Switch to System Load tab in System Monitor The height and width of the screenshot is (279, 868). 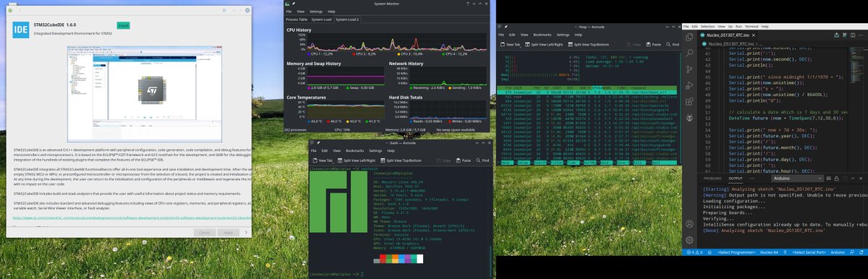(321, 20)
